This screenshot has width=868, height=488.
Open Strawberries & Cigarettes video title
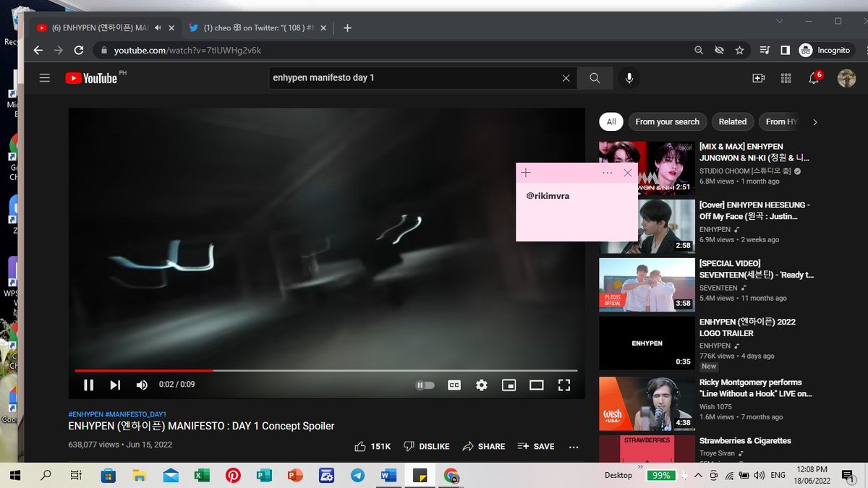pyautogui.click(x=745, y=440)
